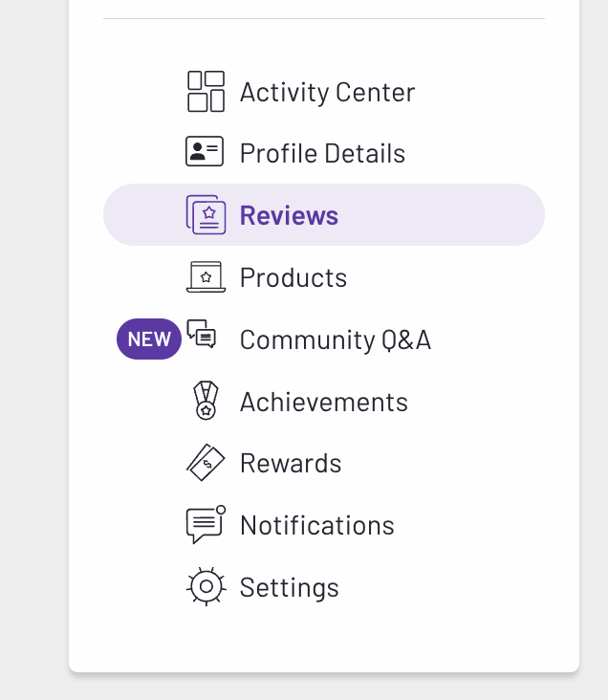The image size is (608, 700).
Task: Click the Settings gear icon
Action: pos(206,586)
